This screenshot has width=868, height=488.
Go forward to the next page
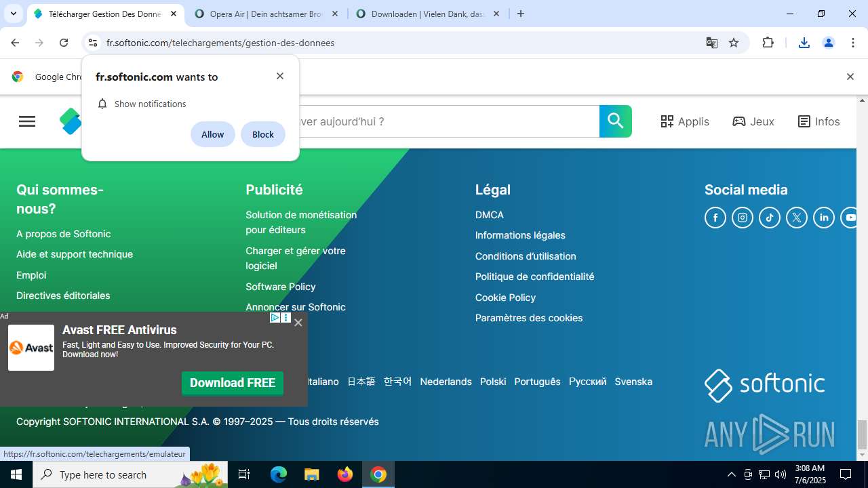pyautogui.click(x=39, y=43)
